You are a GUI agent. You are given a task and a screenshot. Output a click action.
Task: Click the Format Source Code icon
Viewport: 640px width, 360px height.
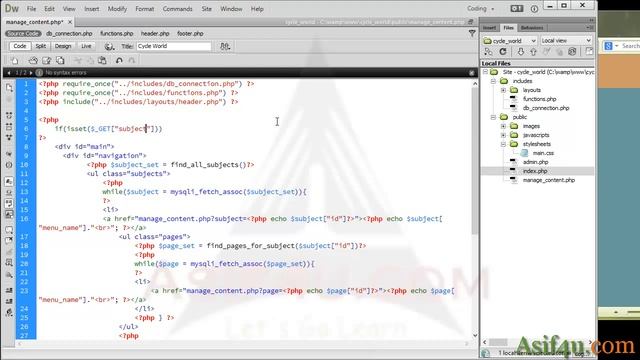point(9,313)
